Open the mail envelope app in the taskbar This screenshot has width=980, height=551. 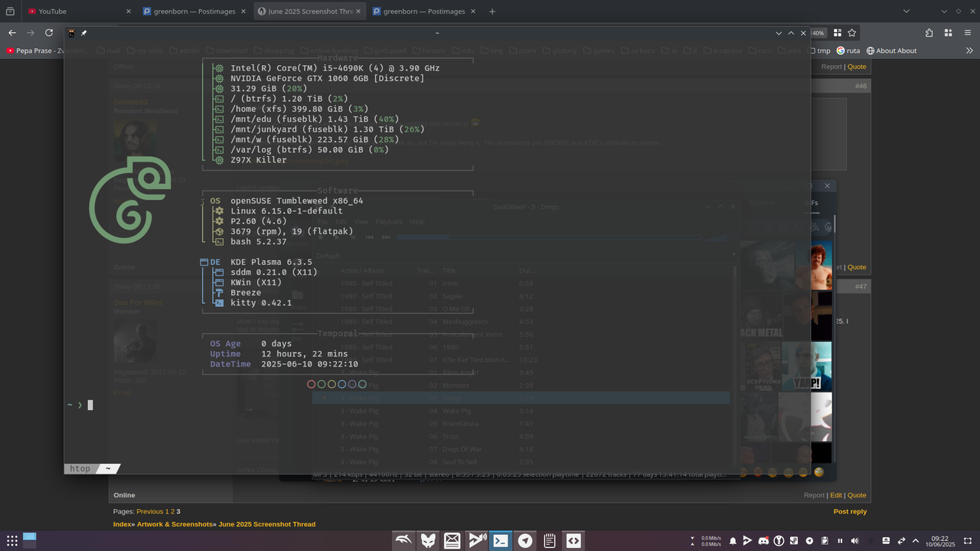pyautogui.click(x=452, y=541)
